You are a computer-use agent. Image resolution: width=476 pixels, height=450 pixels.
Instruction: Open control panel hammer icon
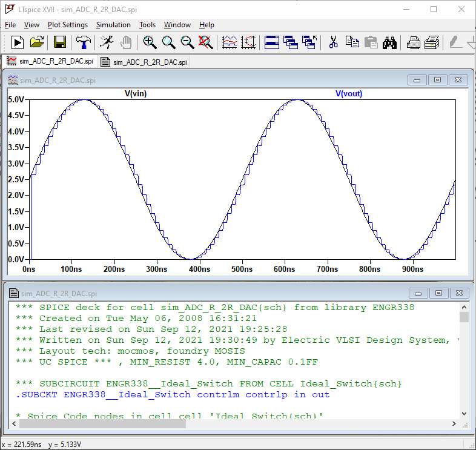(x=83, y=42)
